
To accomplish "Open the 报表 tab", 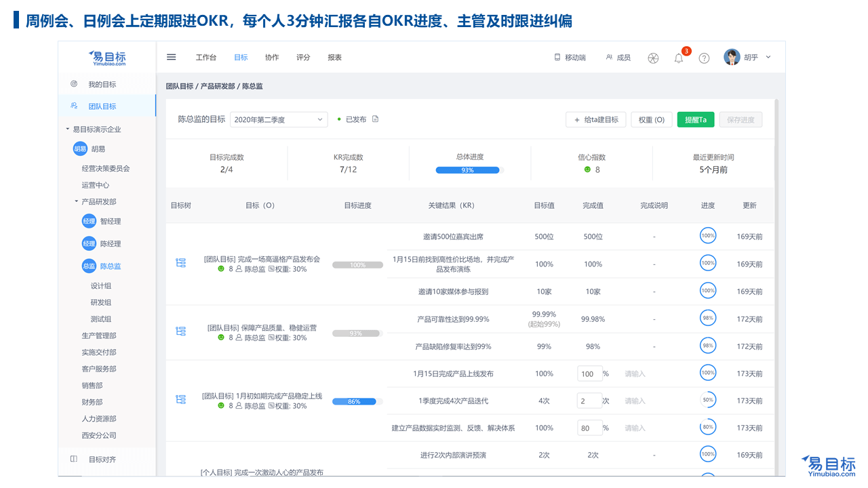I will click(334, 58).
